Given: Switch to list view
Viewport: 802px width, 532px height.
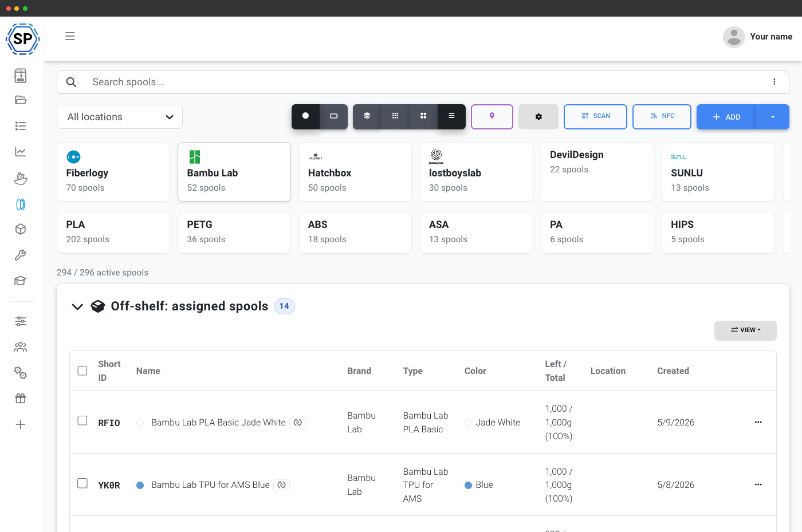Looking at the screenshot, I should tap(451, 116).
